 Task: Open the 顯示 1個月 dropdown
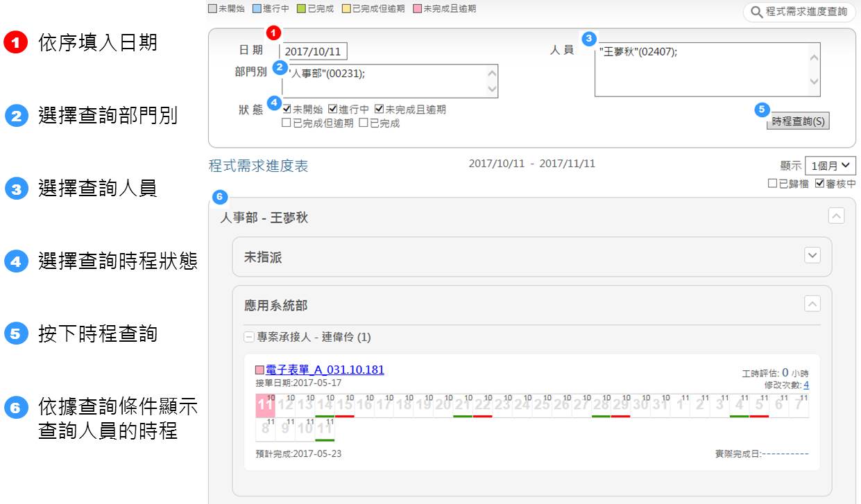[830, 166]
